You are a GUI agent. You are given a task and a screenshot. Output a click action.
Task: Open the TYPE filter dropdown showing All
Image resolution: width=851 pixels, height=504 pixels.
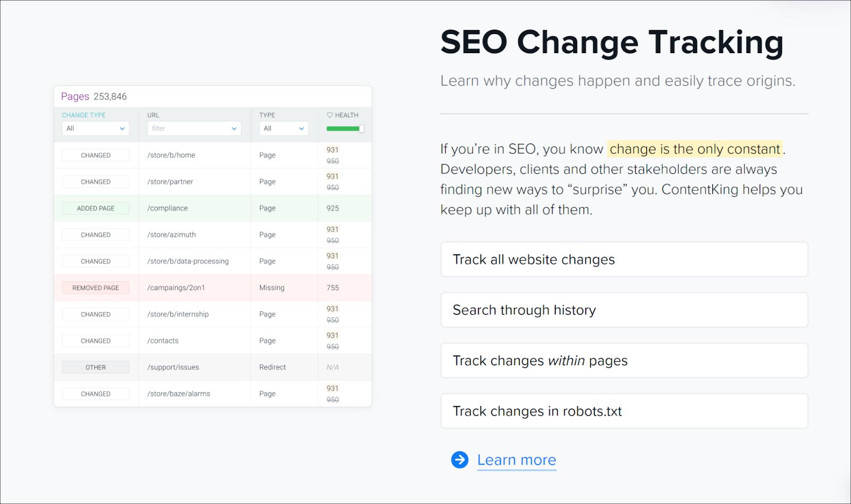tap(283, 128)
